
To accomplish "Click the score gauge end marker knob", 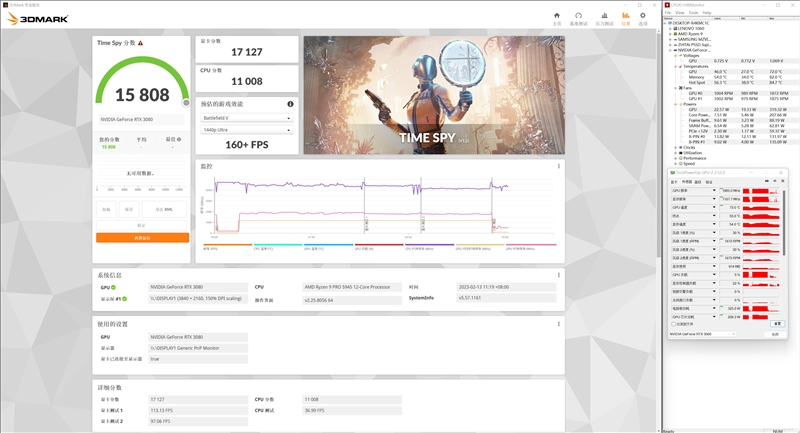I will 186,103.
